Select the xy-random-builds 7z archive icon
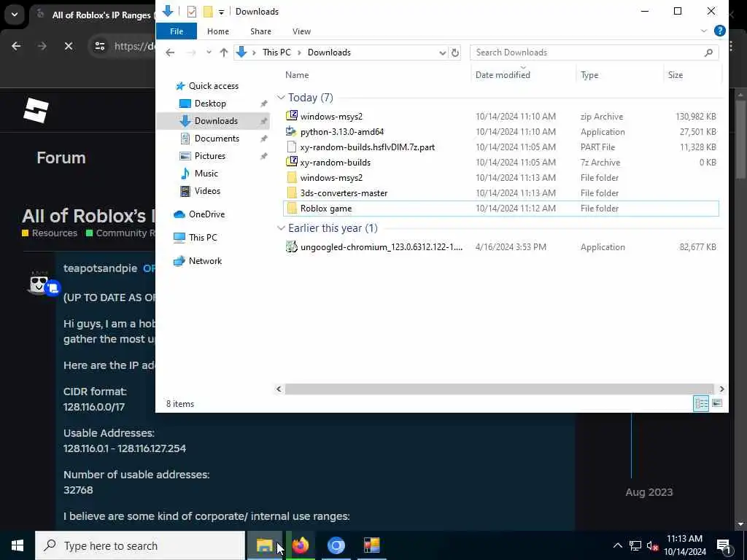Viewport: 747px width, 560px height. click(292, 162)
